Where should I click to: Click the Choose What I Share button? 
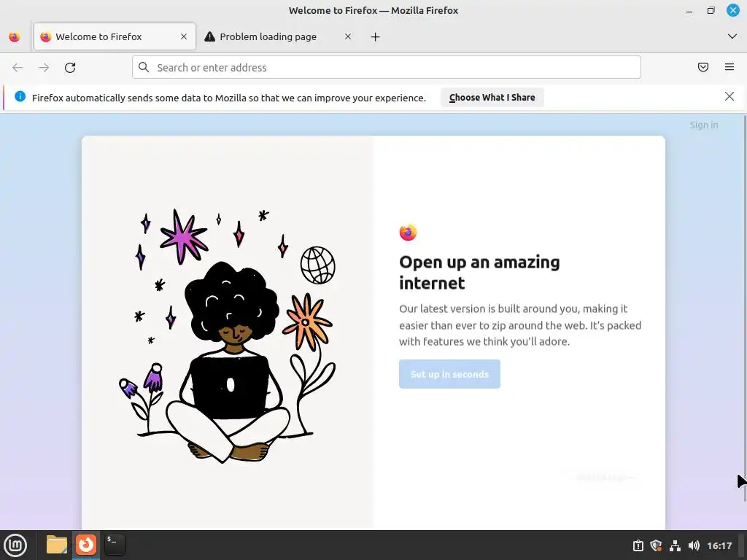coord(492,97)
